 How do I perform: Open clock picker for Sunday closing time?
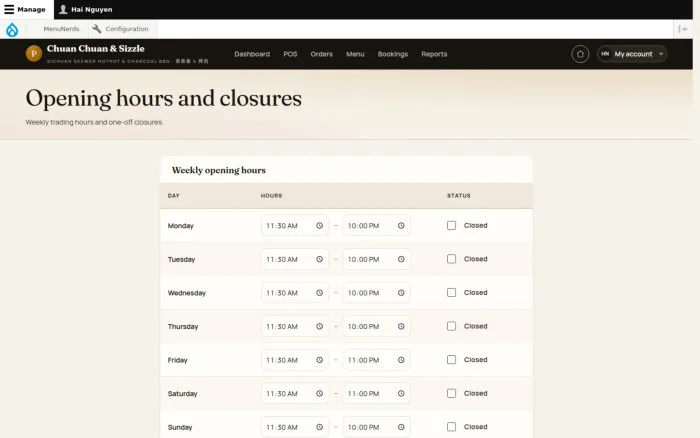401,427
